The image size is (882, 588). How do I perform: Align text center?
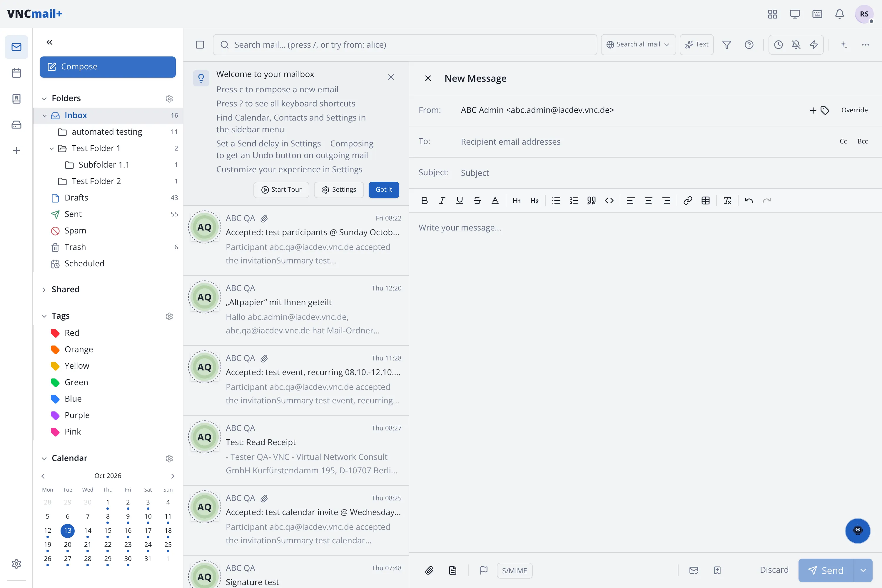click(x=648, y=201)
